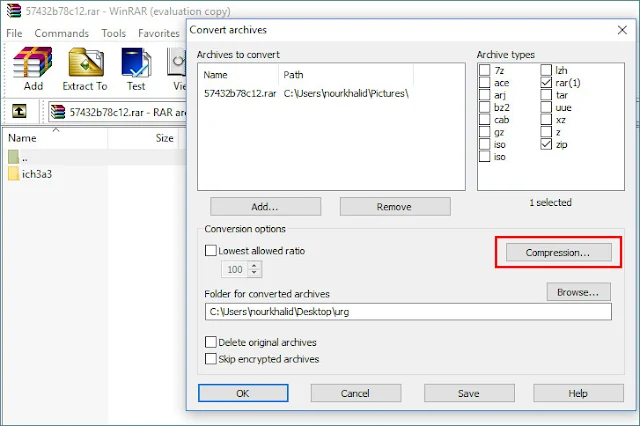Open the Tools menu

click(x=113, y=33)
